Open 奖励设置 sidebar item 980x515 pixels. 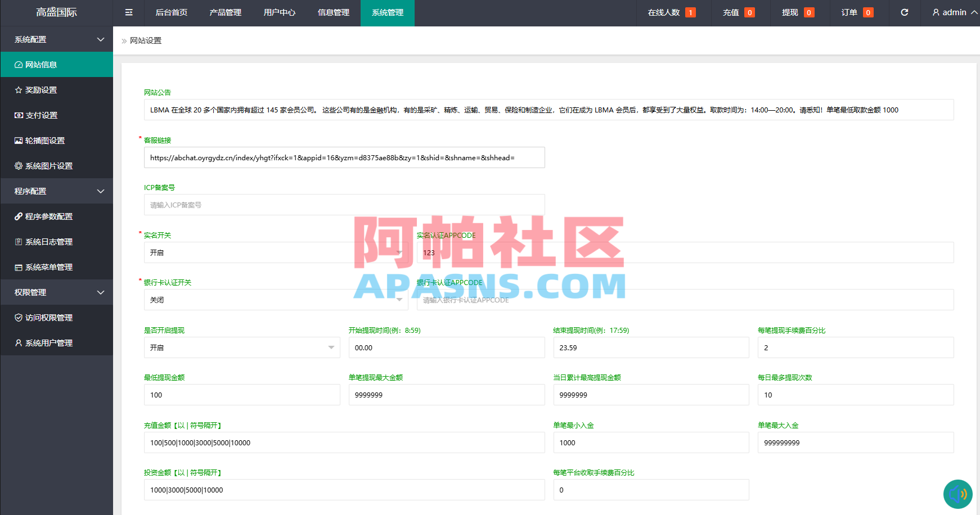[56, 90]
